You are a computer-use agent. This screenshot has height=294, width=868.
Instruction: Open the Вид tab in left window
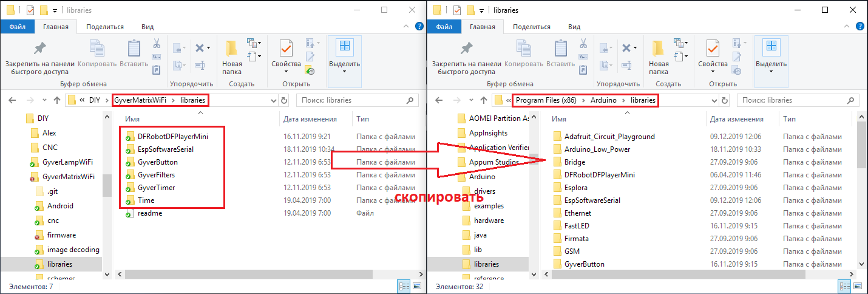pyautogui.click(x=147, y=27)
